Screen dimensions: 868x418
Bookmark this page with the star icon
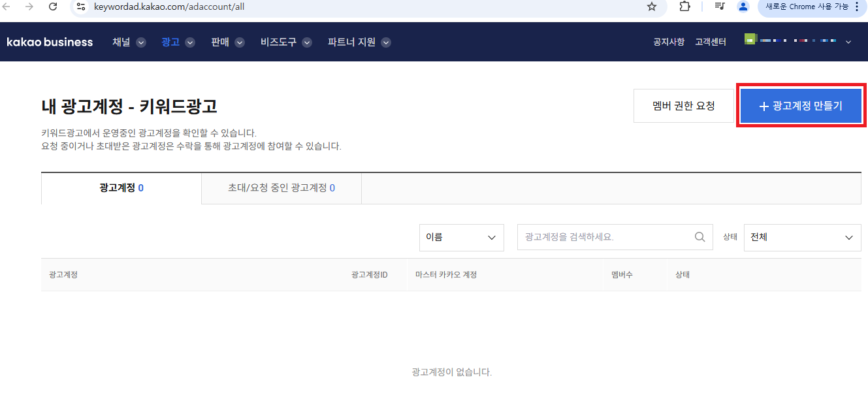tap(652, 7)
